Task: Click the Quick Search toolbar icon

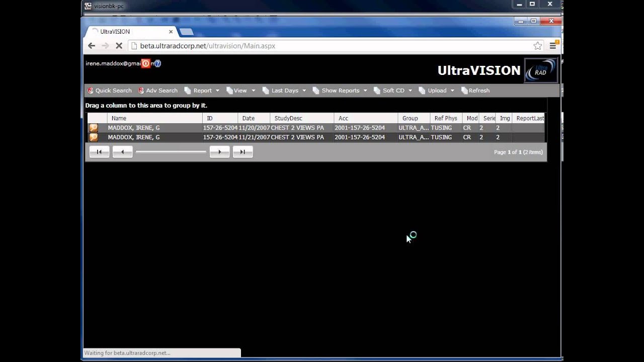Action: click(91, 90)
